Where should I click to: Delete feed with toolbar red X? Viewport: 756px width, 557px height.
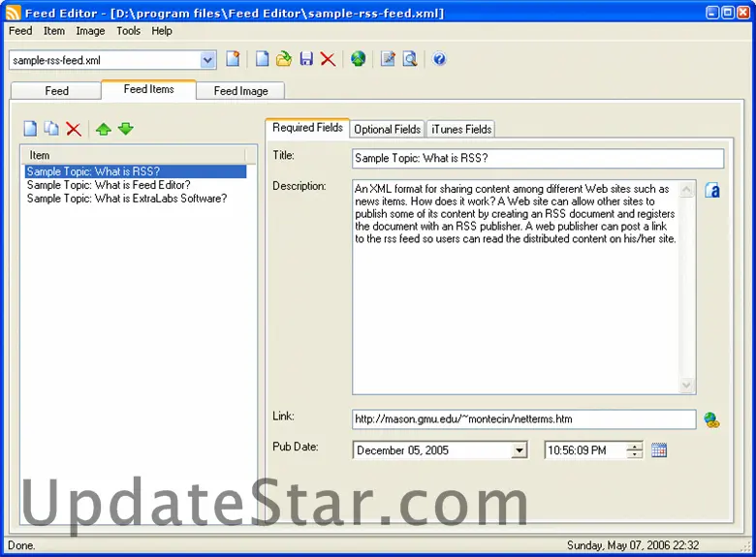pyautogui.click(x=328, y=59)
